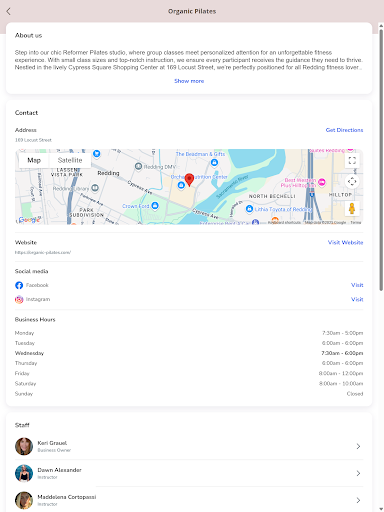Click the vertical page scrollbar
384x512 pixels.
pyautogui.click(x=381, y=160)
